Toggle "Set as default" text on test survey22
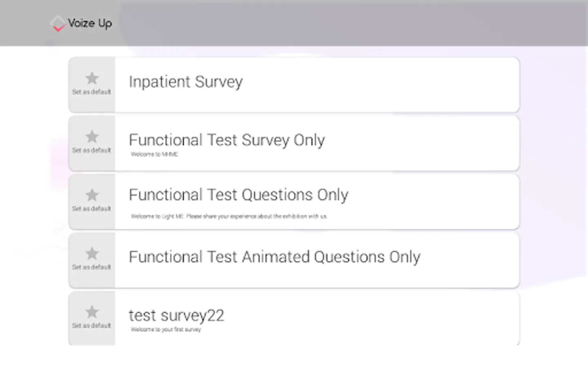Image resolution: width=588 pixels, height=368 pixels. point(91,326)
